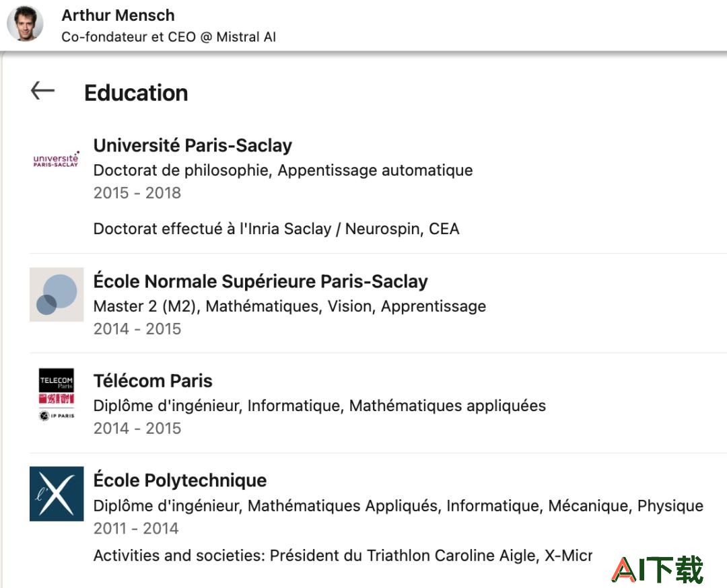Click the AI下载 watermark logo
Image resolution: width=727 pixels, height=588 pixels.
click(x=658, y=569)
